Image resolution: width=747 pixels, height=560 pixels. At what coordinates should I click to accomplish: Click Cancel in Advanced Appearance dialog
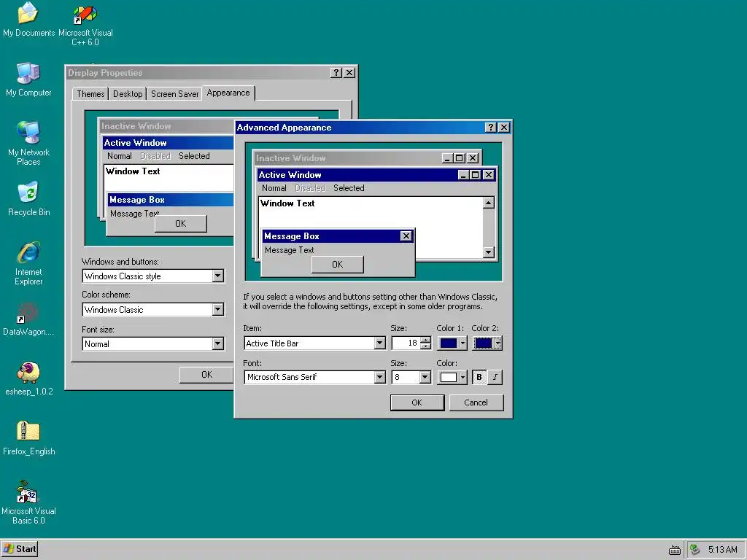(x=476, y=402)
